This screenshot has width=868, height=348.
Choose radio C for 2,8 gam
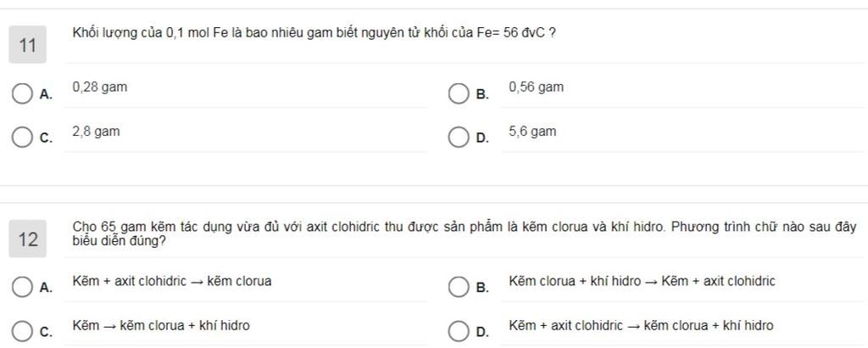pyautogui.click(x=22, y=138)
